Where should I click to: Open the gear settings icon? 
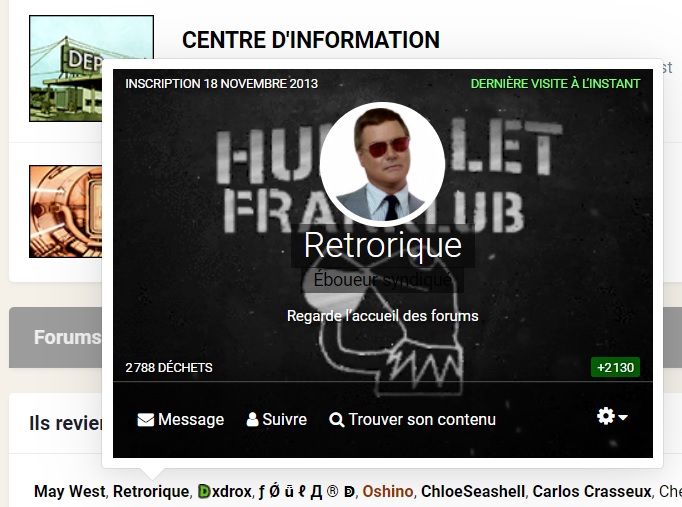605,416
